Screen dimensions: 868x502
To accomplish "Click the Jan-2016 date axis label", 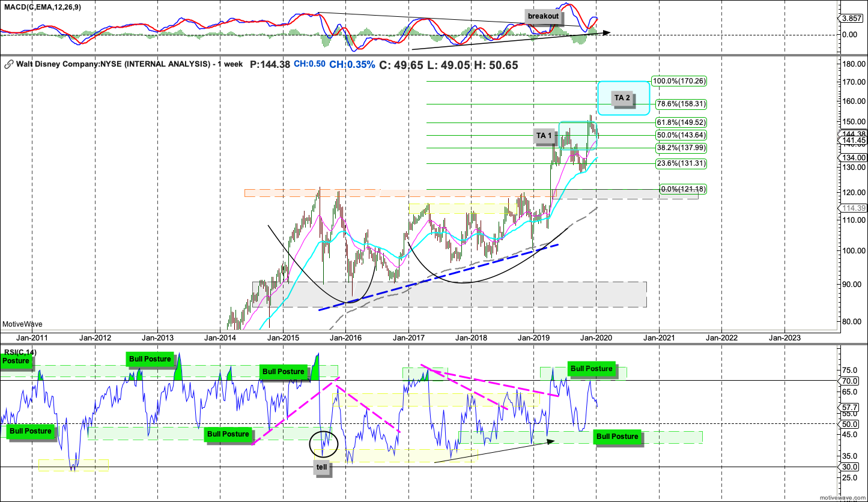I will pos(345,337).
